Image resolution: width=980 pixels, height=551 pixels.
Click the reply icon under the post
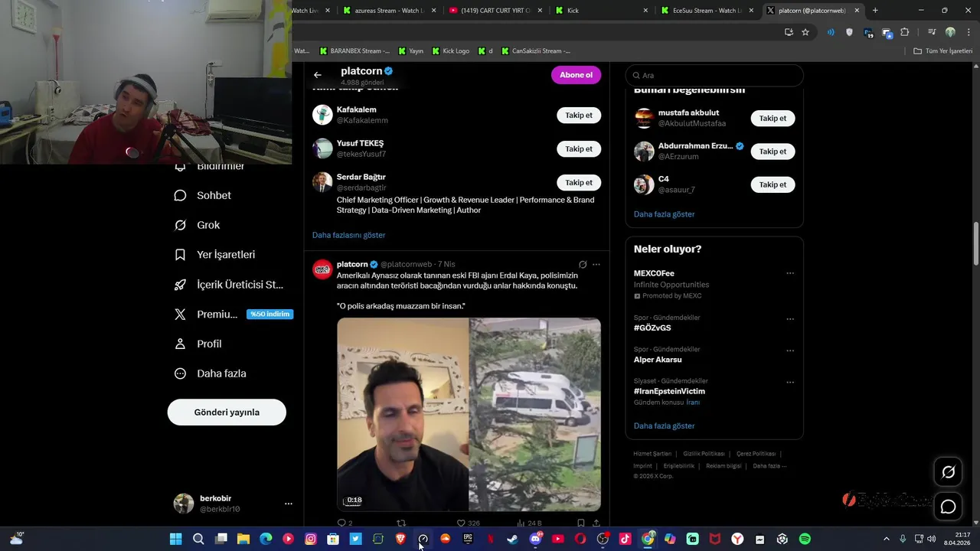click(x=341, y=523)
